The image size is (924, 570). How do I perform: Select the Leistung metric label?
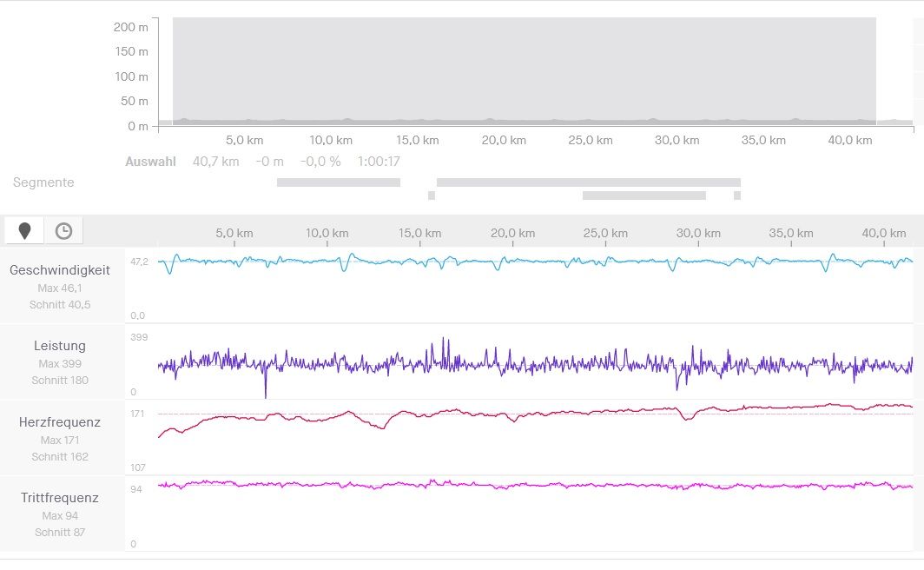[x=60, y=346]
